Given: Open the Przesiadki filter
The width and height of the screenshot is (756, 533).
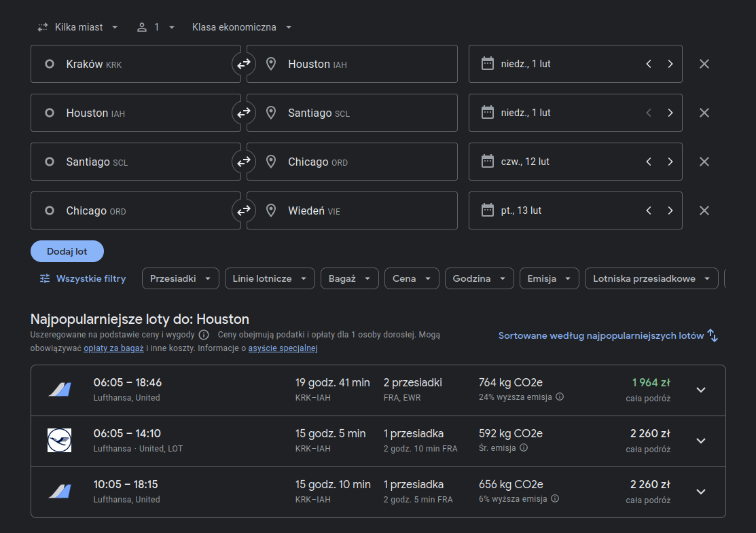Looking at the screenshot, I should click(180, 278).
